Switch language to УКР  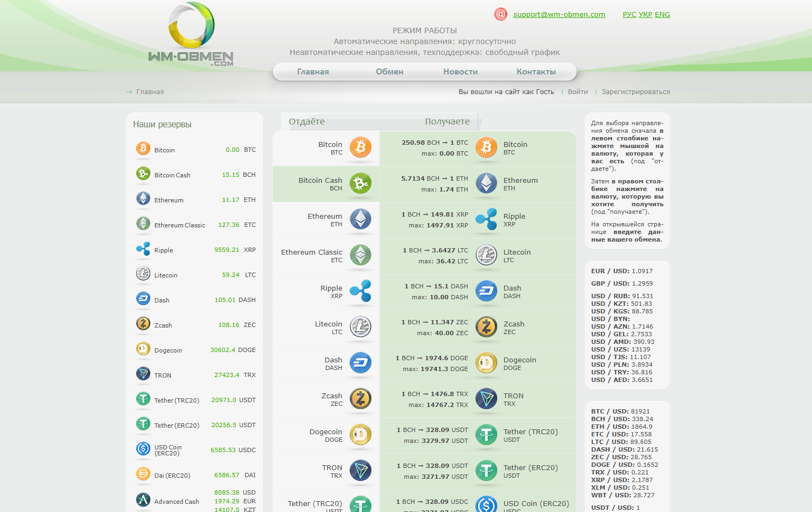(645, 15)
